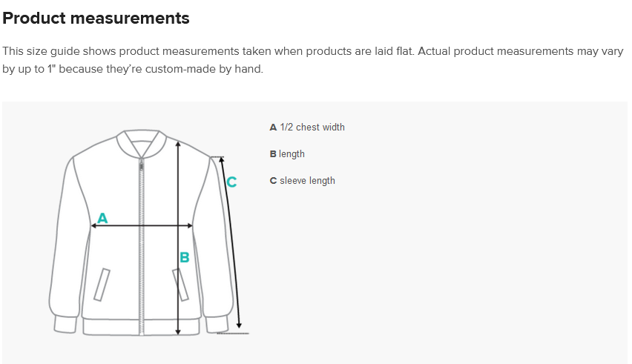Click the "A 1/2 chest width" legend label
632x364 pixels.
[x=307, y=128]
